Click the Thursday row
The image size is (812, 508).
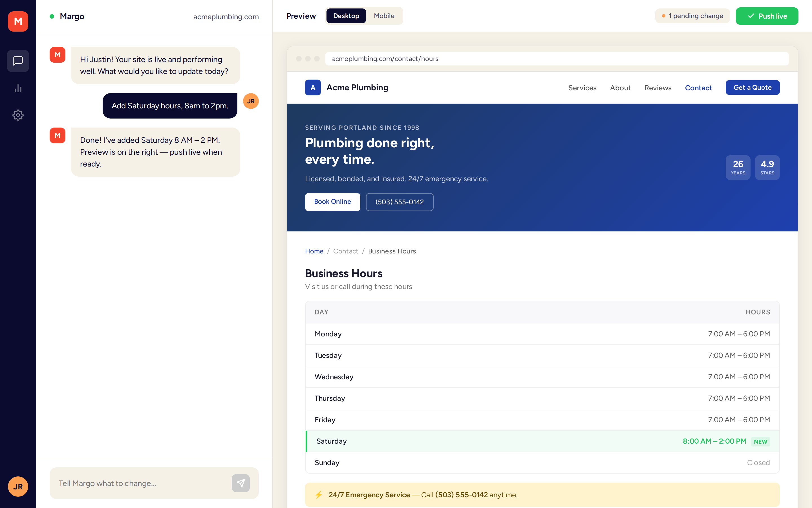[542, 398]
